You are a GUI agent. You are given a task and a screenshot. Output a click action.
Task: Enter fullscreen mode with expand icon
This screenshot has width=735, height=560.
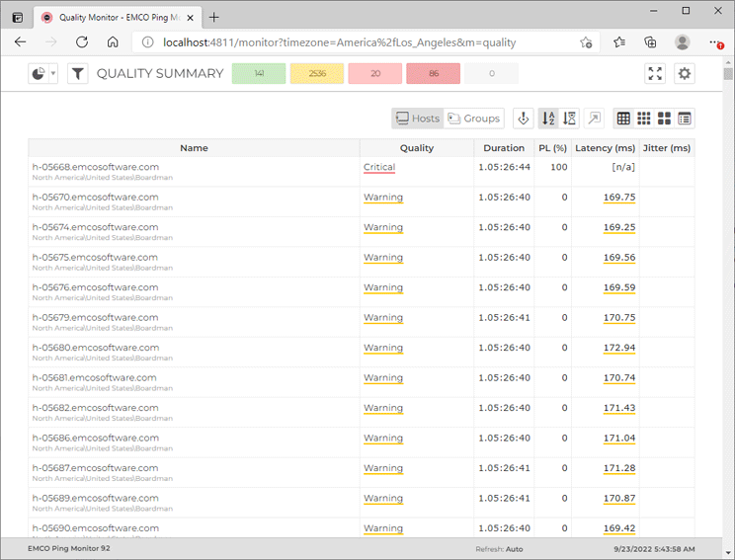[655, 74]
